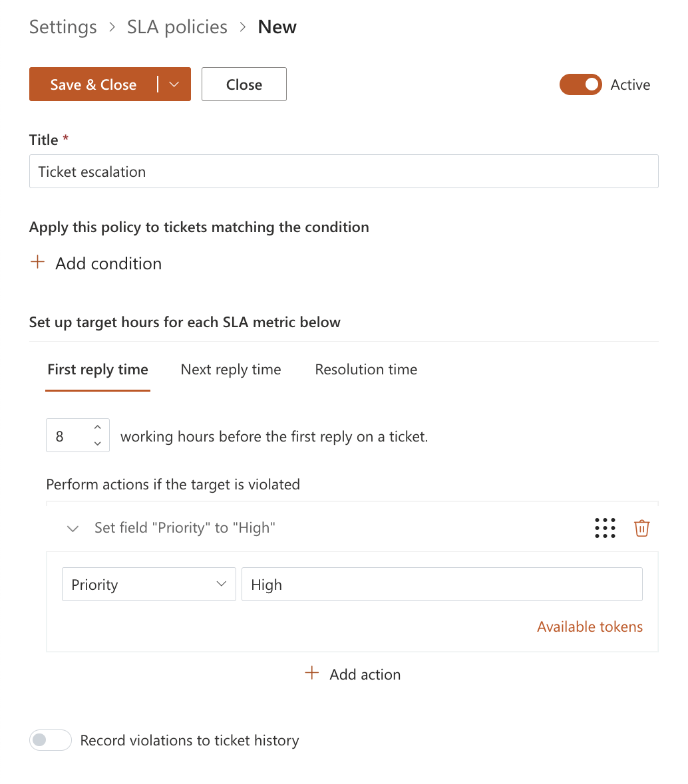Screen dimensions: 688x784
Task: Increase working hours with up arrow
Action: point(98,428)
